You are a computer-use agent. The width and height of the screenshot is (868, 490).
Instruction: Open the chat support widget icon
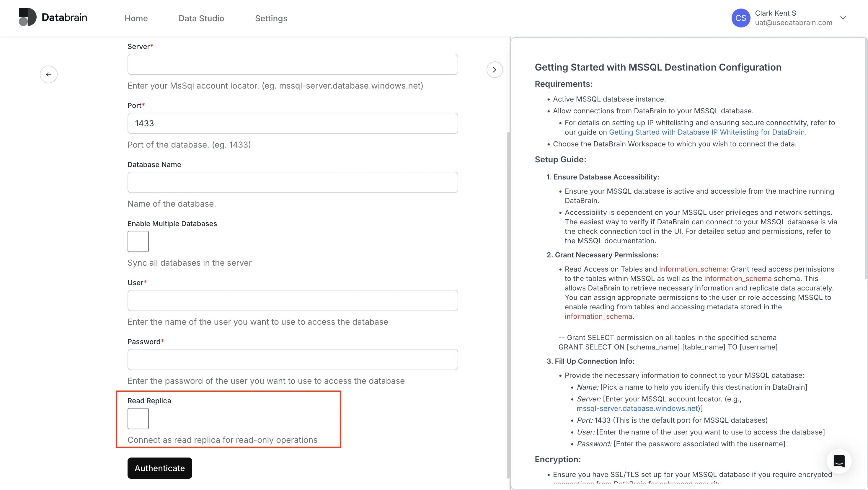pyautogui.click(x=839, y=461)
